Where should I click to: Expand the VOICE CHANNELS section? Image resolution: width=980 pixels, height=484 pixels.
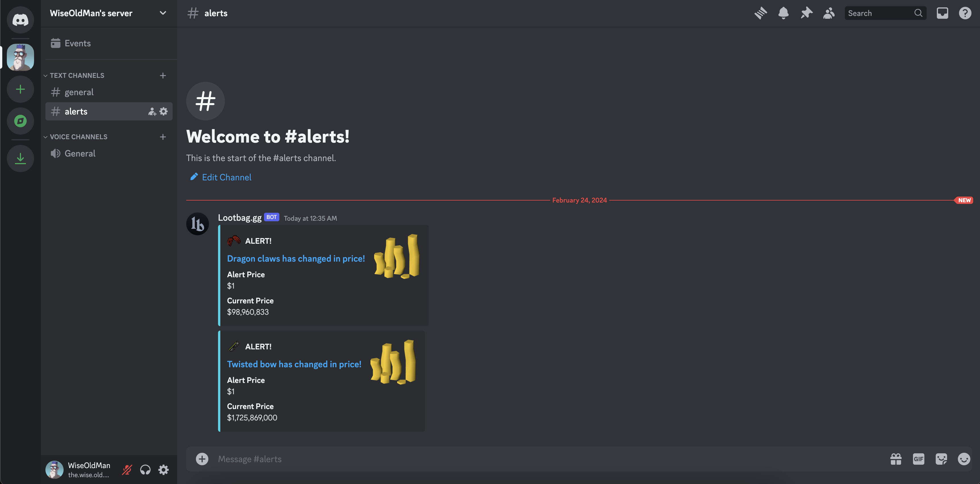tap(78, 136)
